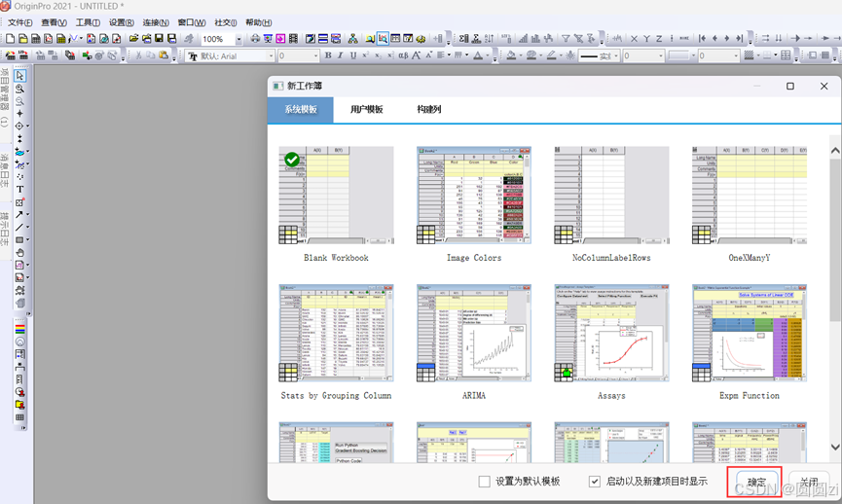The height and width of the screenshot is (504, 842).
Task: Open the 文件 menu
Action: [19, 22]
